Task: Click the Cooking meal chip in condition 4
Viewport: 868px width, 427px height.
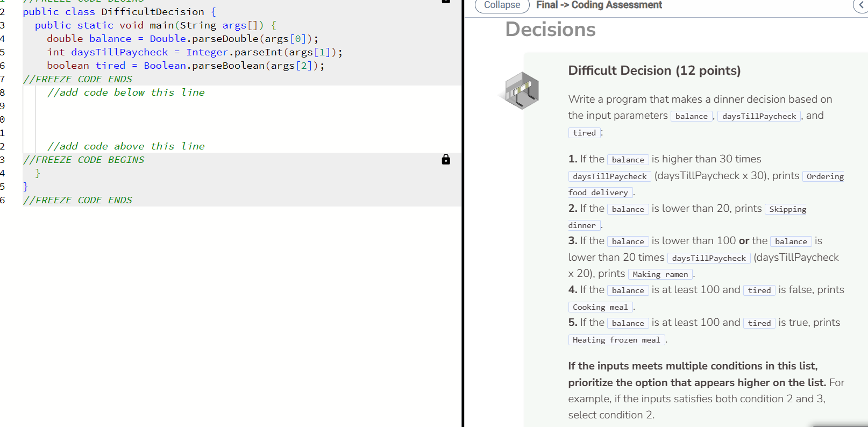Action: (x=600, y=307)
